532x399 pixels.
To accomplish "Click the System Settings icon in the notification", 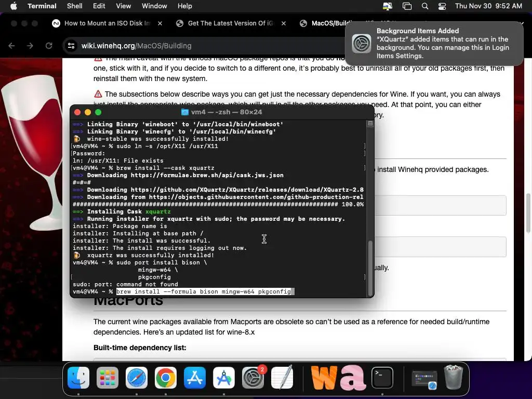I will click(362, 44).
